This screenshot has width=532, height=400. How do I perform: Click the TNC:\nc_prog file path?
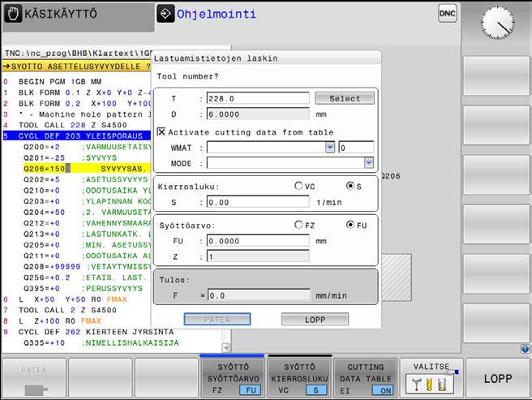pyautogui.click(x=78, y=54)
